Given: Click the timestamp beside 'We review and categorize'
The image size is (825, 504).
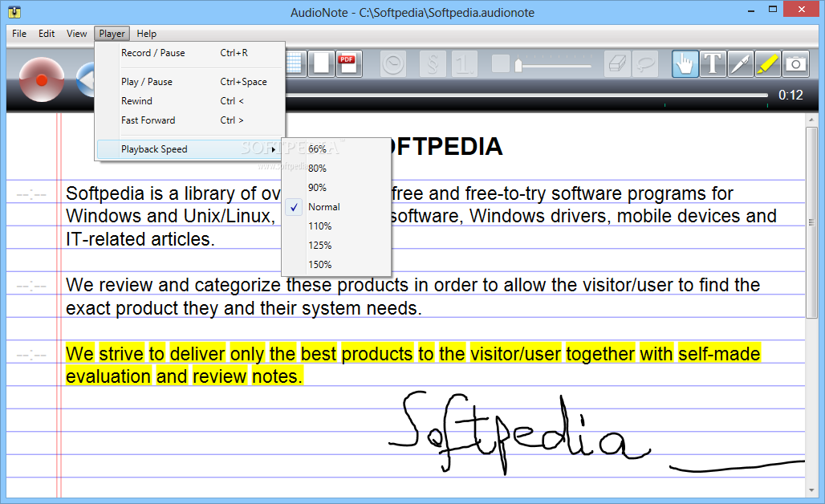Looking at the screenshot, I should coord(31,287).
